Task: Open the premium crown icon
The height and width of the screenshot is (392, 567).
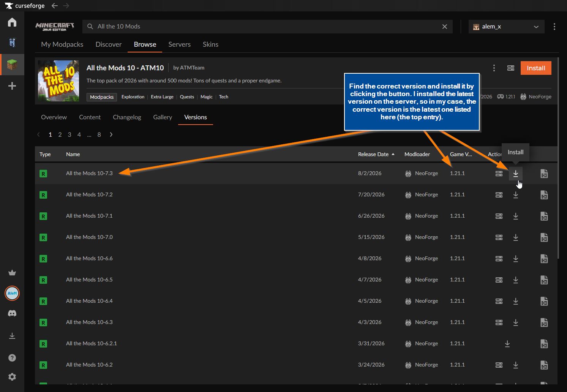Action: click(12, 273)
